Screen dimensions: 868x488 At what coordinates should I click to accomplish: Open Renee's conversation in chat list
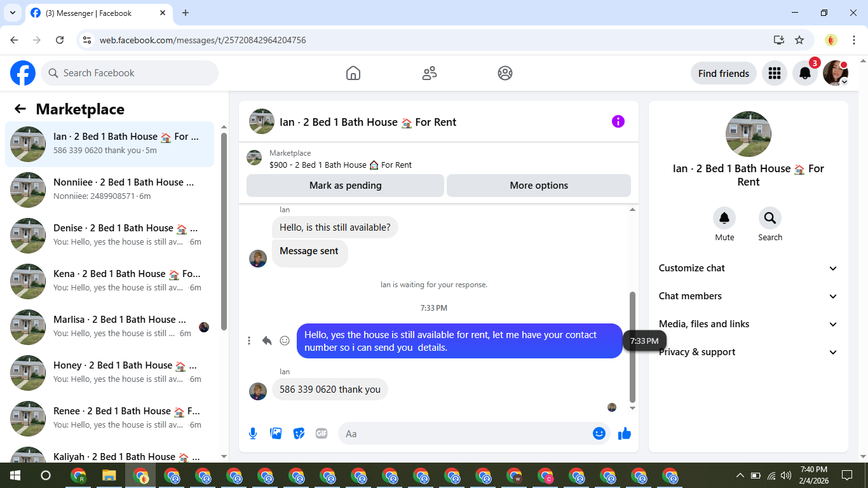coord(110,419)
